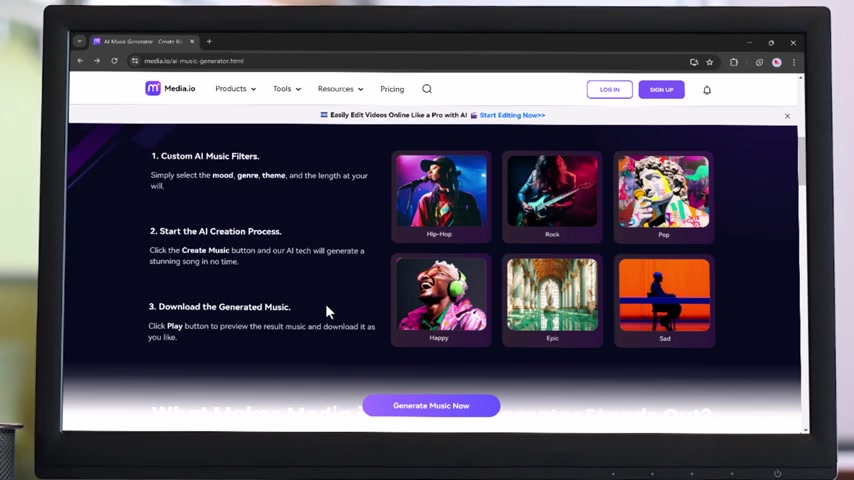This screenshot has width=854, height=480.
Task: Expand the Products menu
Action: [x=235, y=89]
